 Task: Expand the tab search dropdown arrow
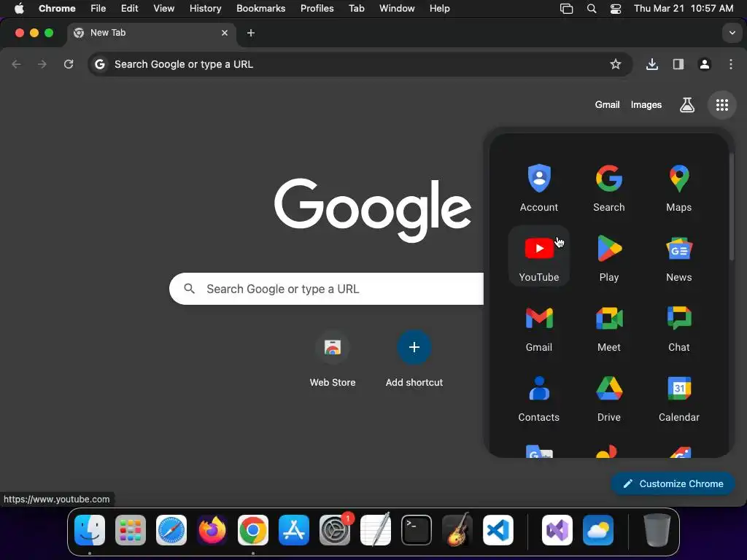click(x=732, y=33)
